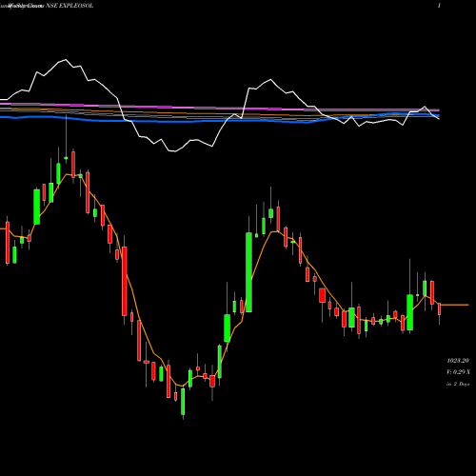
Task: Click the volume value label 0.29
Action: point(458,372)
